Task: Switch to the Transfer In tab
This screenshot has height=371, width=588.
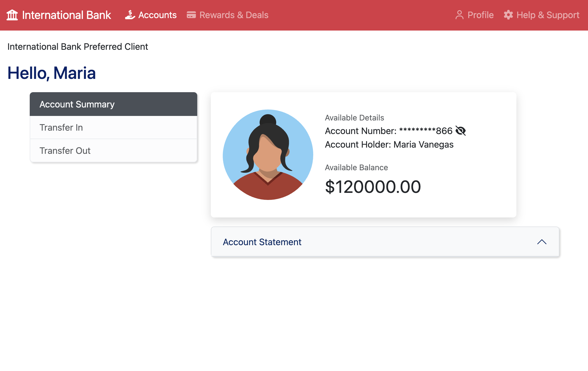Action: tap(61, 127)
